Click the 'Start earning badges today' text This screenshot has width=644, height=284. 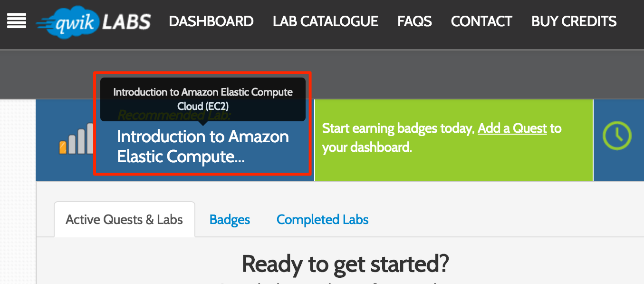coord(398,128)
